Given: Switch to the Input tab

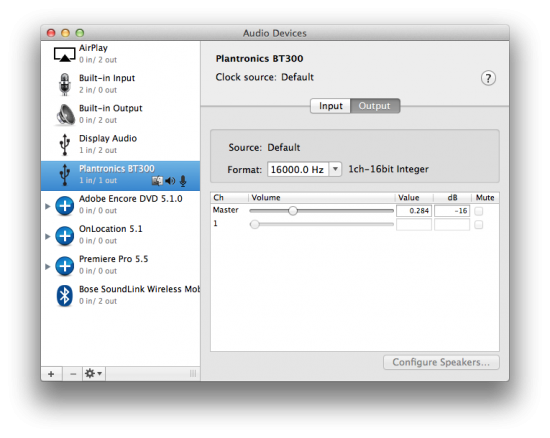Looking at the screenshot, I should pyautogui.click(x=330, y=106).
